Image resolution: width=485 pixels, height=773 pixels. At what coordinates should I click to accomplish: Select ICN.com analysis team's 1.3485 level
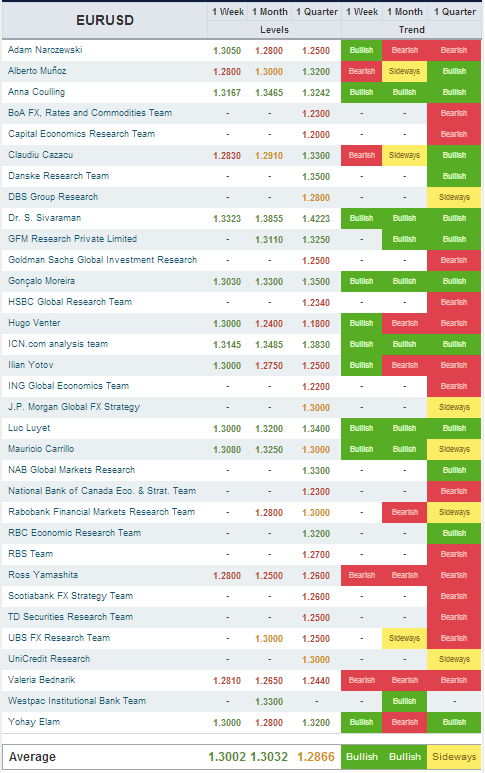(269, 345)
